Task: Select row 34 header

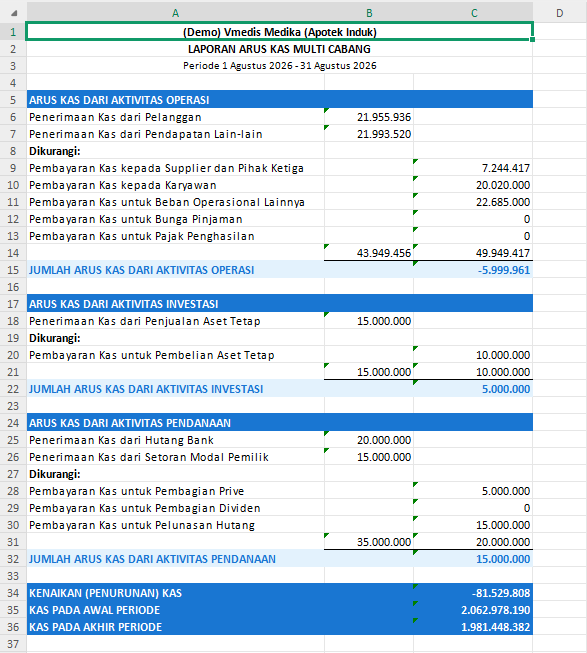Action: (13, 593)
